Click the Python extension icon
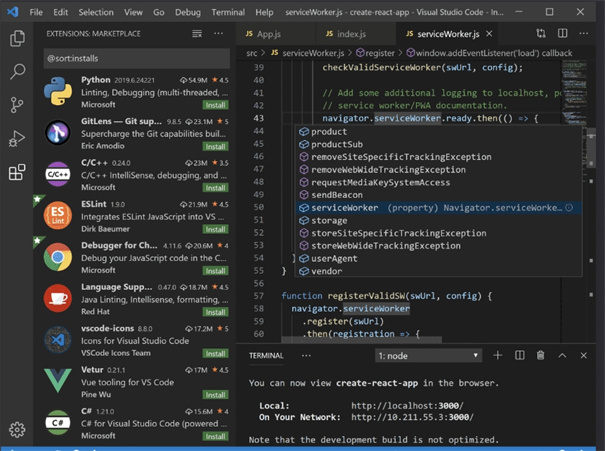The width and height of the screenshot is (605, 451). click(58, 91)
